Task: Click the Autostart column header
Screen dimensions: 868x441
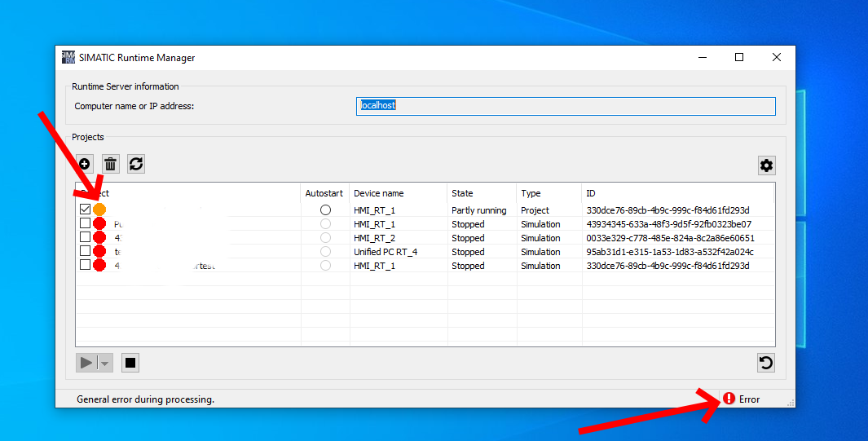Action: click(324, 193)
